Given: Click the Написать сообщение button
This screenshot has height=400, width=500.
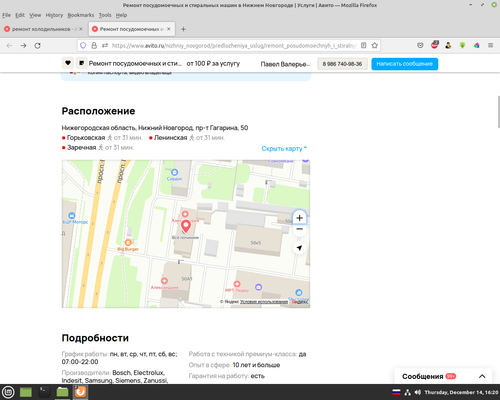Looking at the screenshot, I should tap(405, 64).
